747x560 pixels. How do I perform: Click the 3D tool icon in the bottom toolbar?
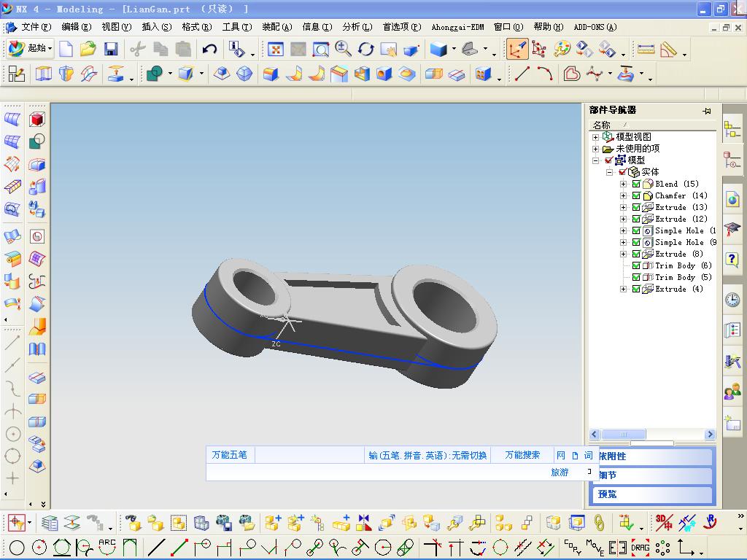(x=664, y=522)
